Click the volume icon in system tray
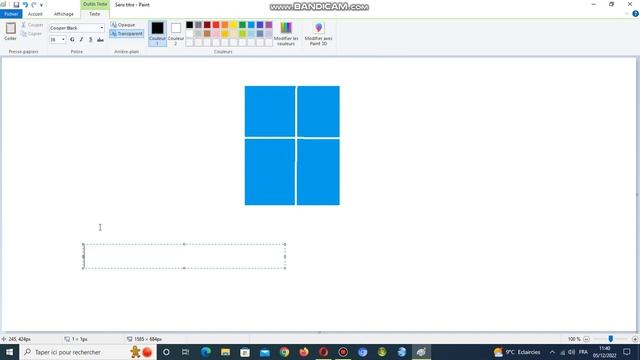640x360 pixels. point(571,352)
